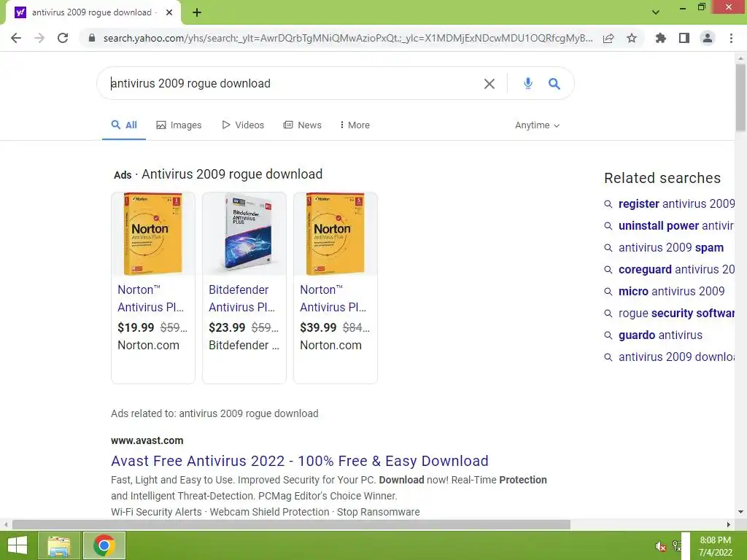This screenshot has height=560, width=747.
Task: Click the www.avast.com URL text
Action: (x=147, y=440)
